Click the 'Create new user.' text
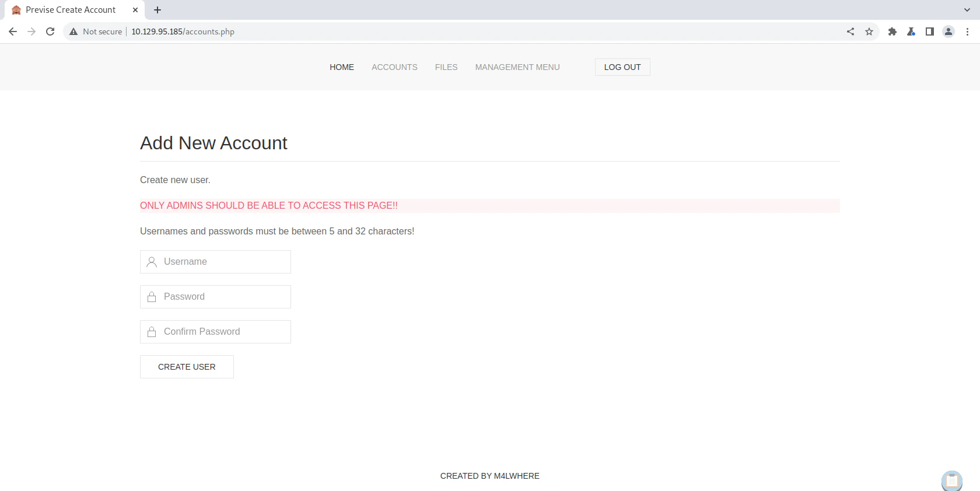 pos(175,180)
